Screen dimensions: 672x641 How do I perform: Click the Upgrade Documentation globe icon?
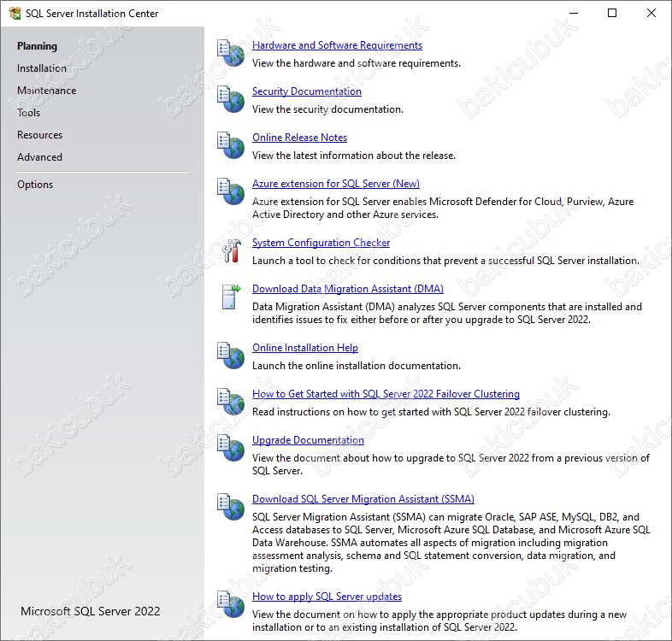(231, 448)
